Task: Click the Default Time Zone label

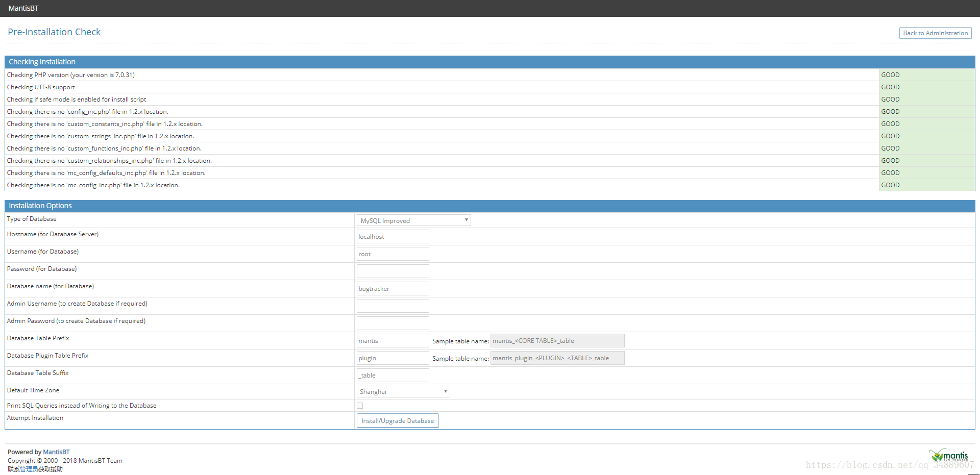Action: click(33, 390)
